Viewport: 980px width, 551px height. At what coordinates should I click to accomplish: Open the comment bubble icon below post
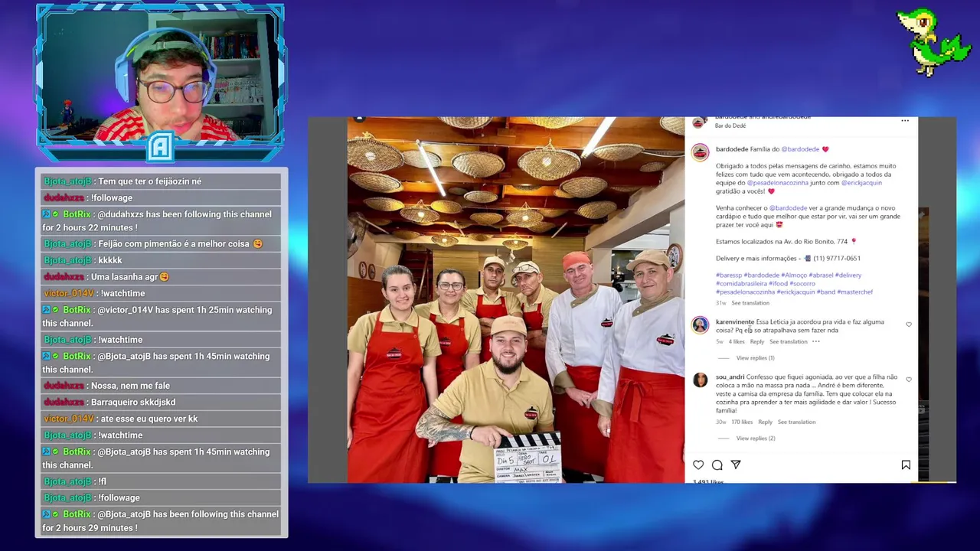pyautogui.click(x=717, y=465)
